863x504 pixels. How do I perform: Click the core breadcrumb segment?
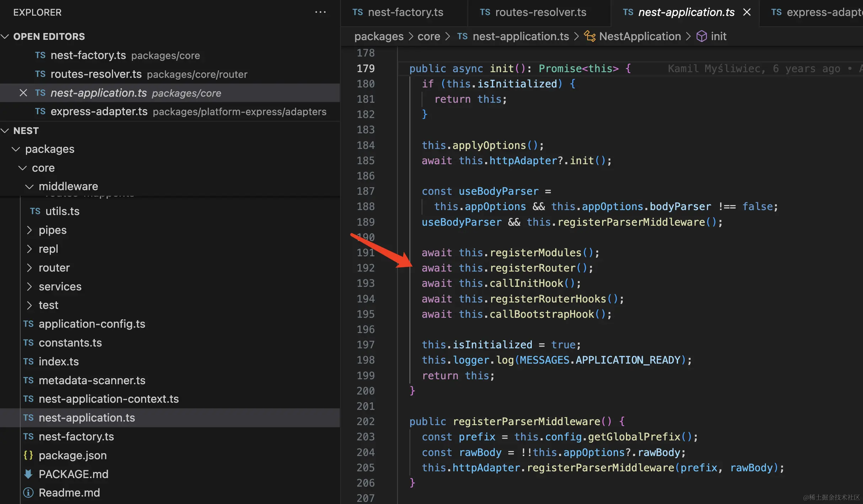429,36
